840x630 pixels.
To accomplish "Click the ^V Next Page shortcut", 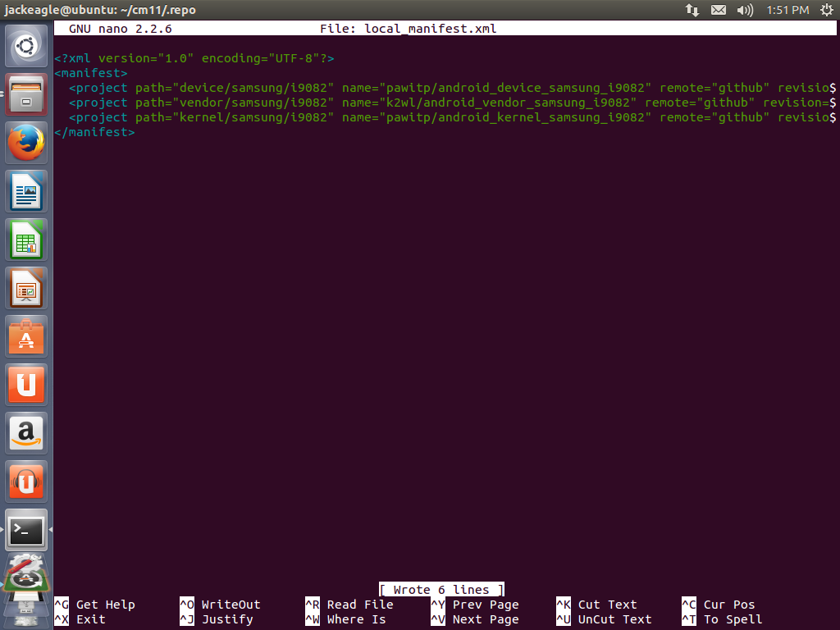I will click(x=475, y=619).
